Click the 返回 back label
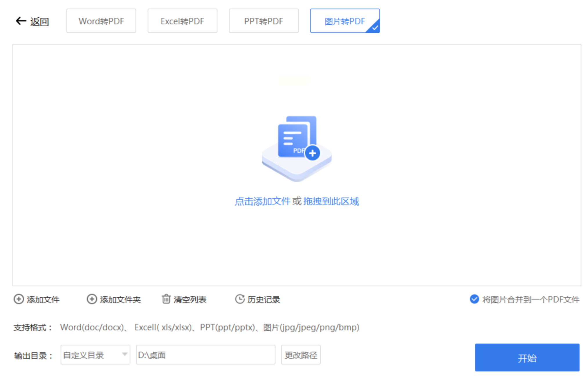The height and width of the screenshot is (378, 588). 39,22
